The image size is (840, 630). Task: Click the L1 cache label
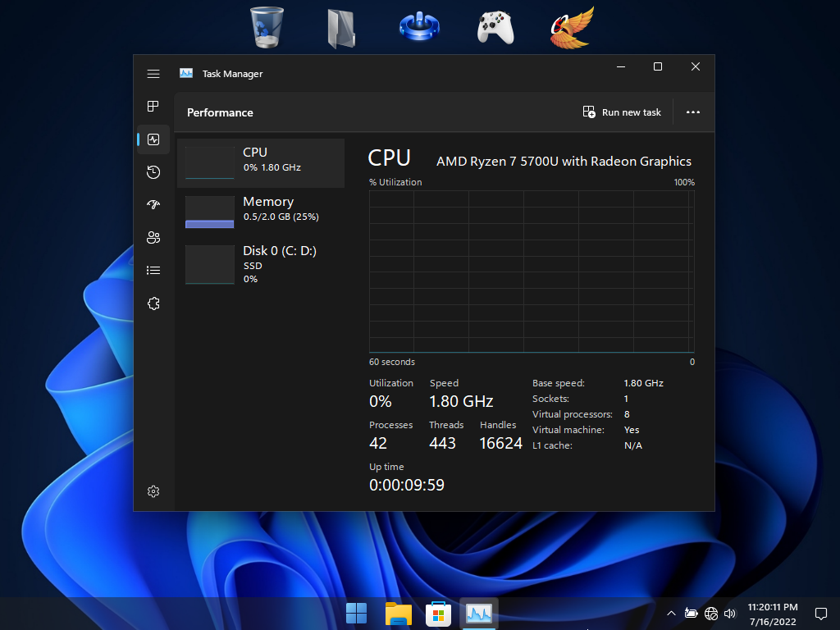552,445
